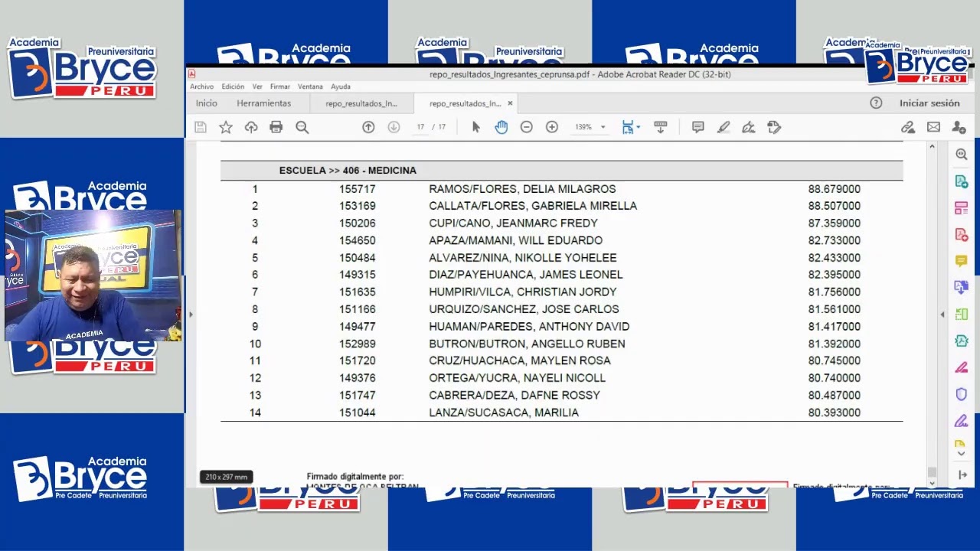Click the scrolling mode keyboard icon
The height and width of the screenshot is (551, 980).
pyautogui.click(x=661, y=127)
